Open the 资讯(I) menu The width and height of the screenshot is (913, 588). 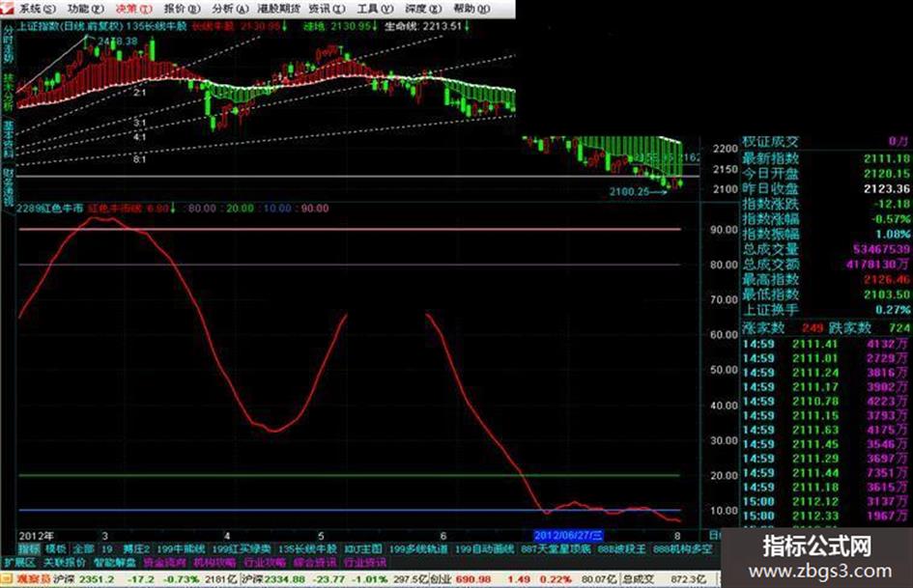[327, 9]
